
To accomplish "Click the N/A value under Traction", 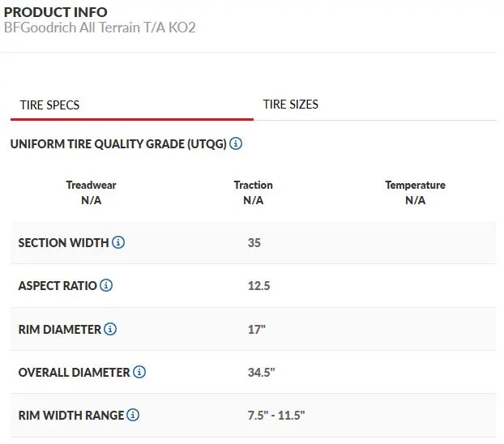I will 254,200.
